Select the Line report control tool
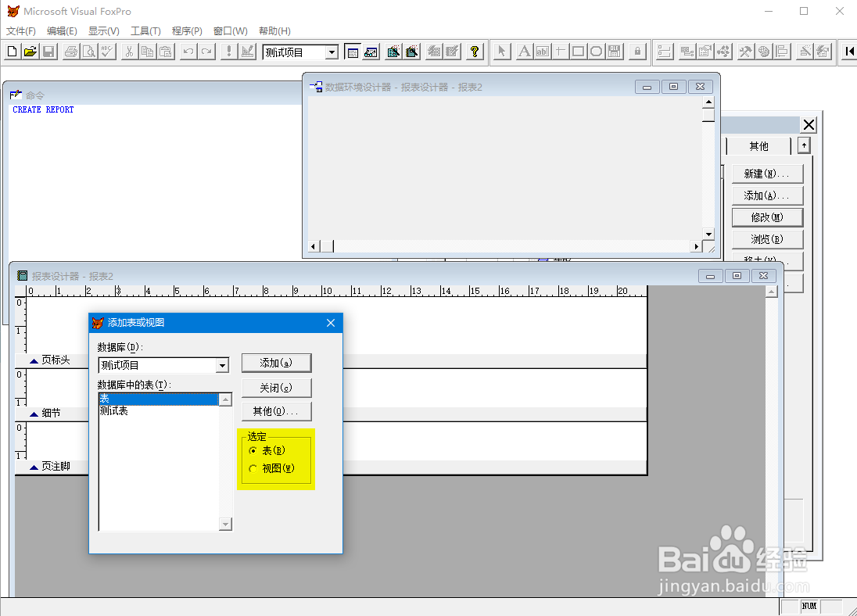Screen dimensions: 857x616 560,52
